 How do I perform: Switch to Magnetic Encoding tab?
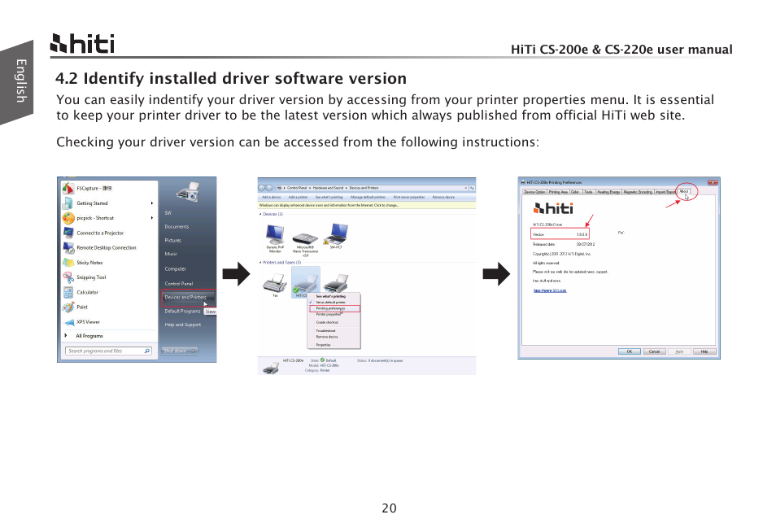pos(638,192)
